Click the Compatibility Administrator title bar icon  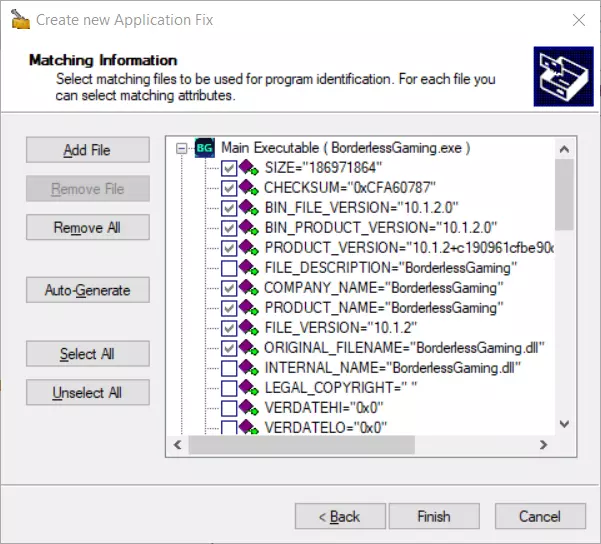[20, 20]
